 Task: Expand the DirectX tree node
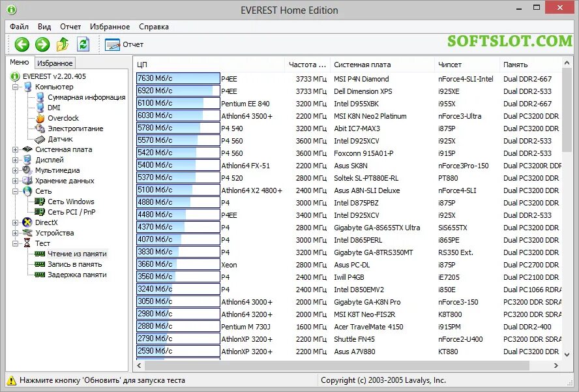pos(15,222)
